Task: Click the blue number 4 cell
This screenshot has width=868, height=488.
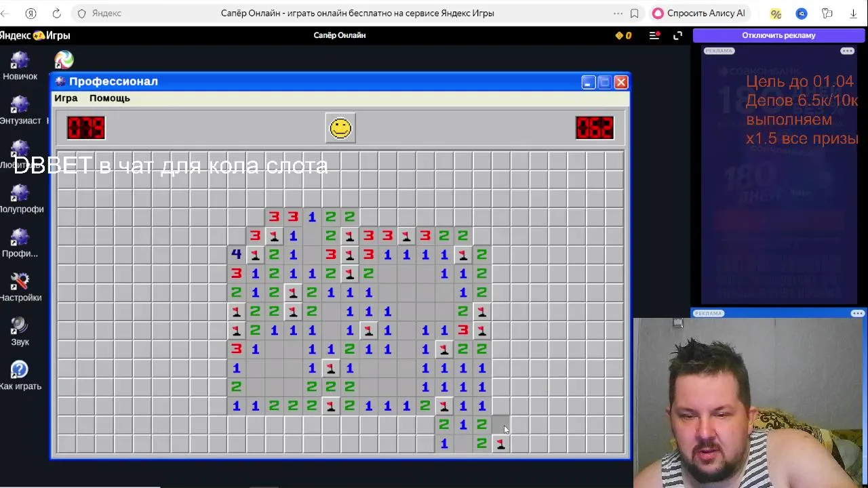Action: pyautogui.click(x=236, y=254)
